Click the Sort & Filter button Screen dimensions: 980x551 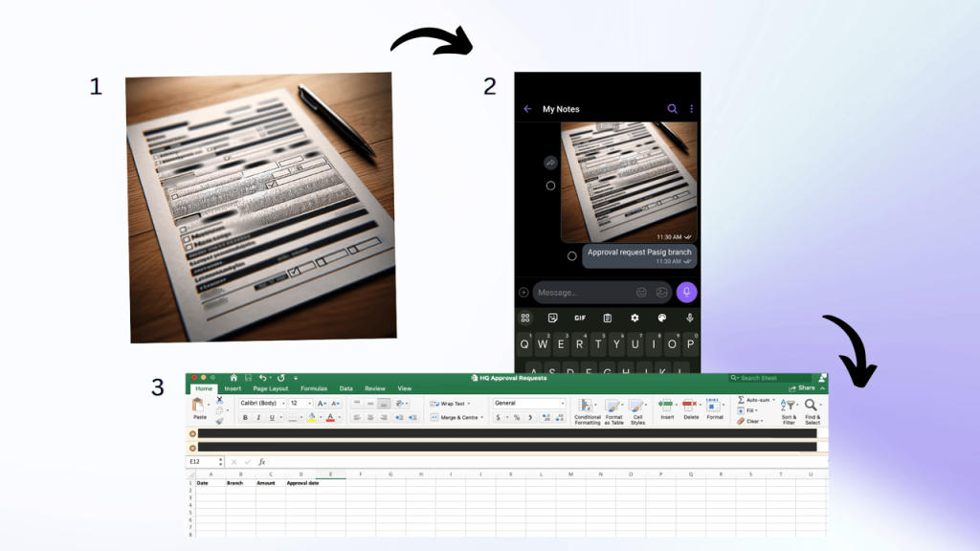pyautogui.click(x=789, y=411)
